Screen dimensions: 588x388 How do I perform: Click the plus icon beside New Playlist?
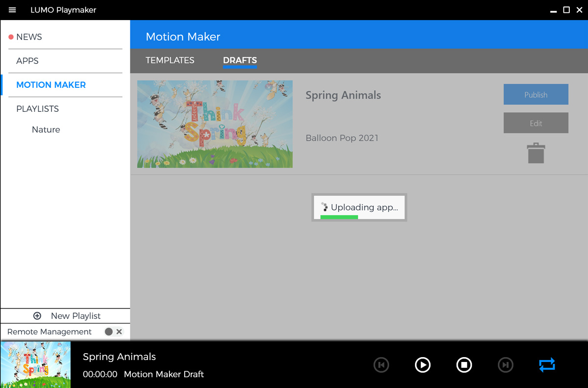point(37,316)
